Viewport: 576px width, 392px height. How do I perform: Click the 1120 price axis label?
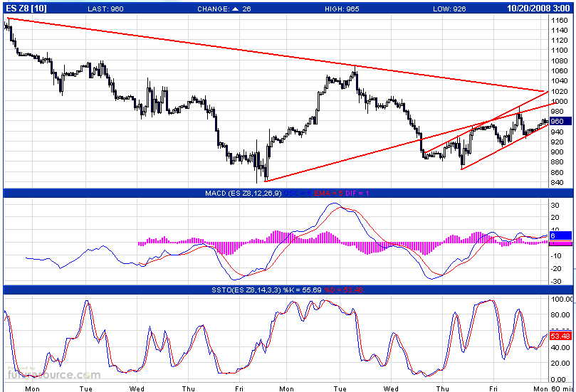pos(559,41)
